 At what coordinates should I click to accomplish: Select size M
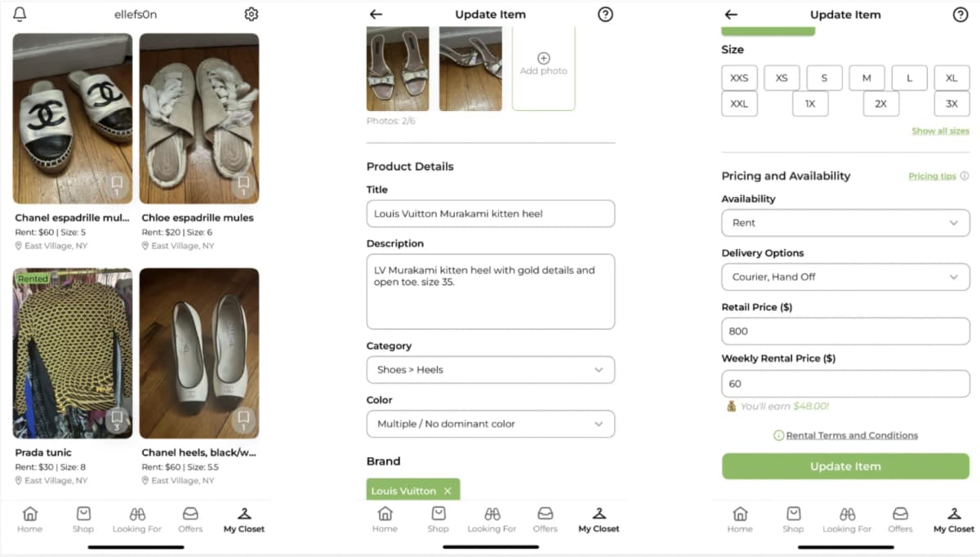[x=866, y=78]
